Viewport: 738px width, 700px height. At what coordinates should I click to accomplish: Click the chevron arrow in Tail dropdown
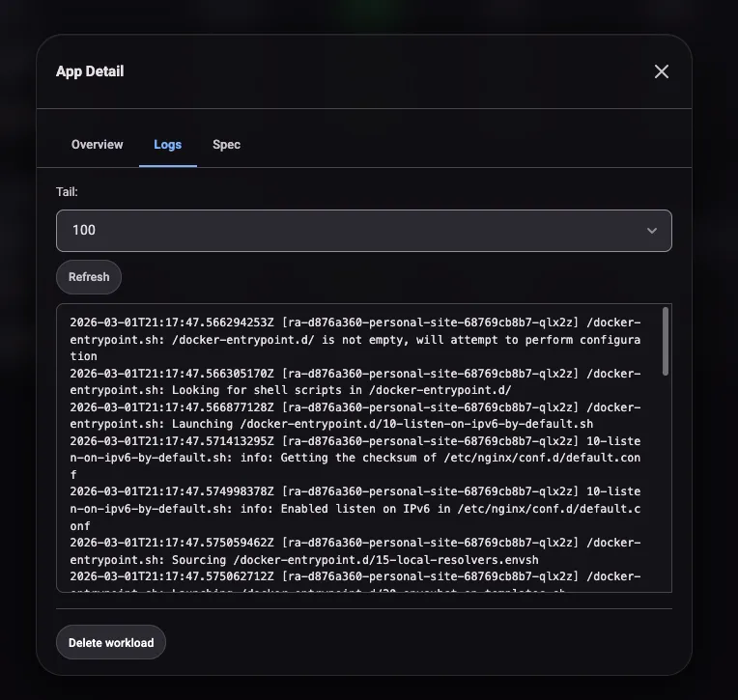pyautogui.click(x=652, y=231)
